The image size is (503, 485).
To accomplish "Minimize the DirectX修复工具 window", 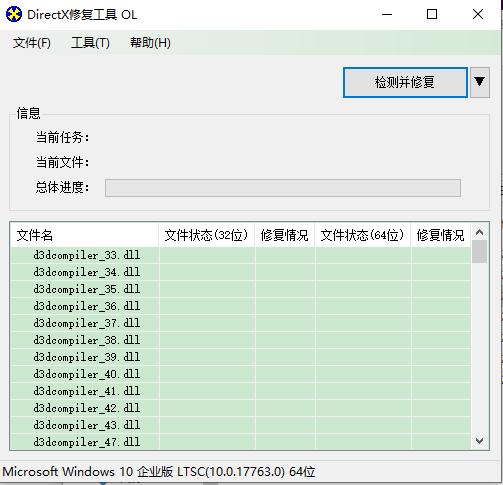I will point(387,14).
